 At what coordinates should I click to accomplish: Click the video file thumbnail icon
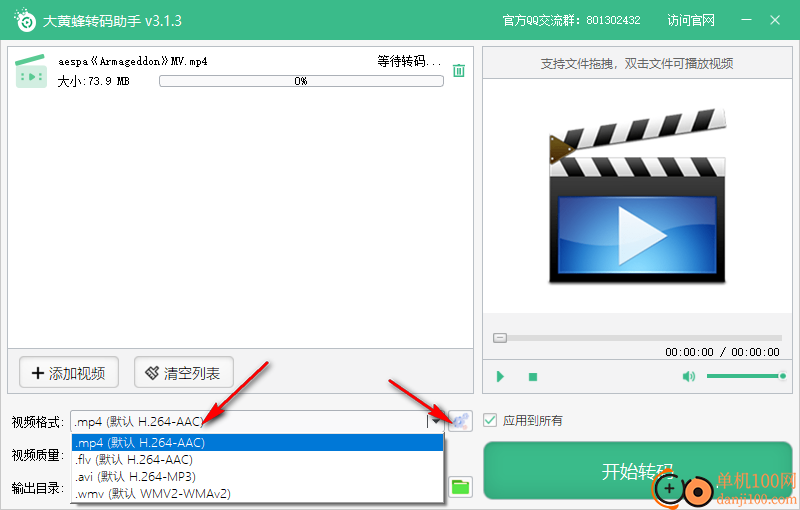(x=32, y=72)
